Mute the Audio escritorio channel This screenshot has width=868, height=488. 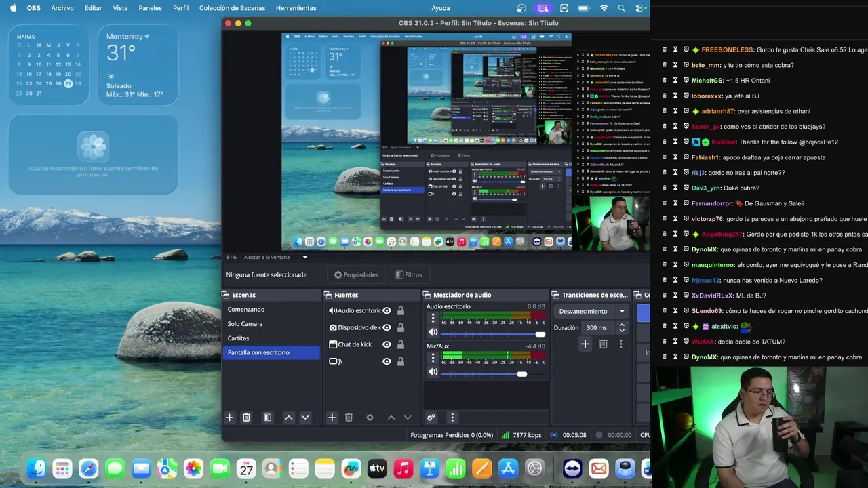click(x=433, y=332)
